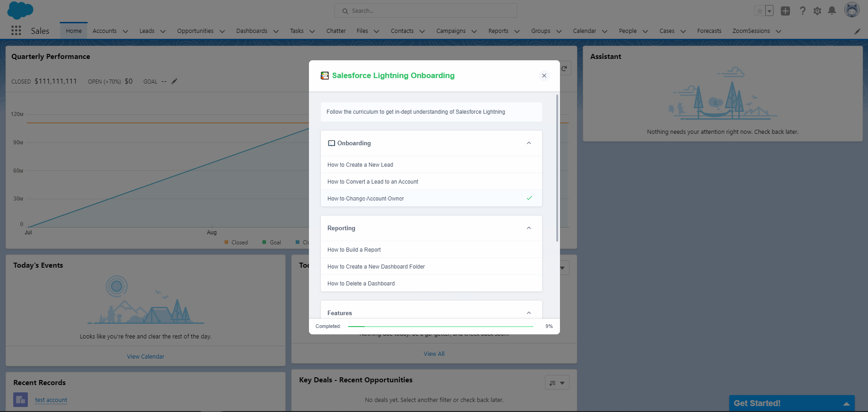Collapse the Features section

click(x=529, y=313)
